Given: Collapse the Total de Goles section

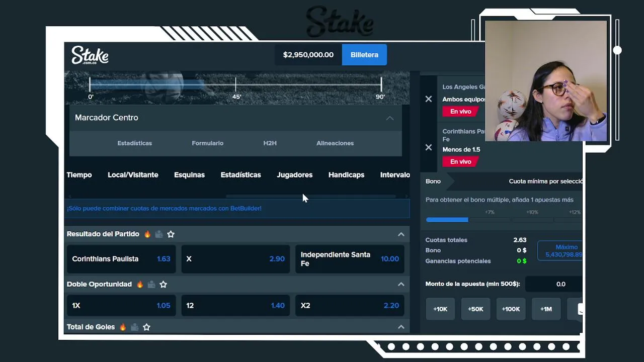Looking at the screenshot, I should [x=401, y=327].
